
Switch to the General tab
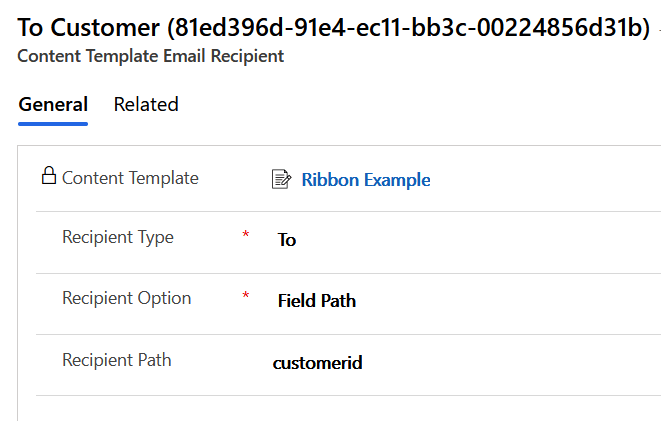click(x=53, y=105)
